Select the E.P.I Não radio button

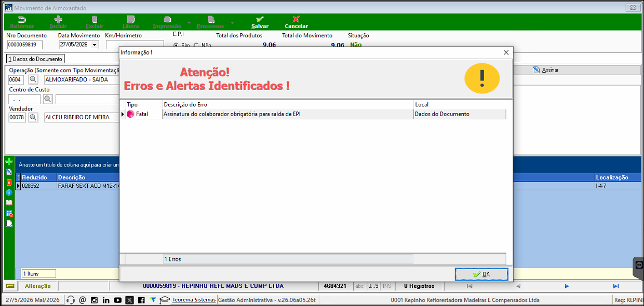[196, 45]
